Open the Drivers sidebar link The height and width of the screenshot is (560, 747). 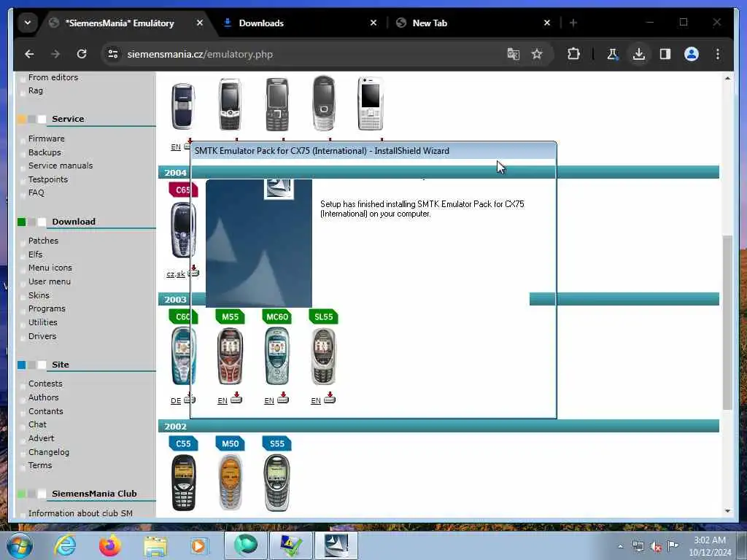42,337
